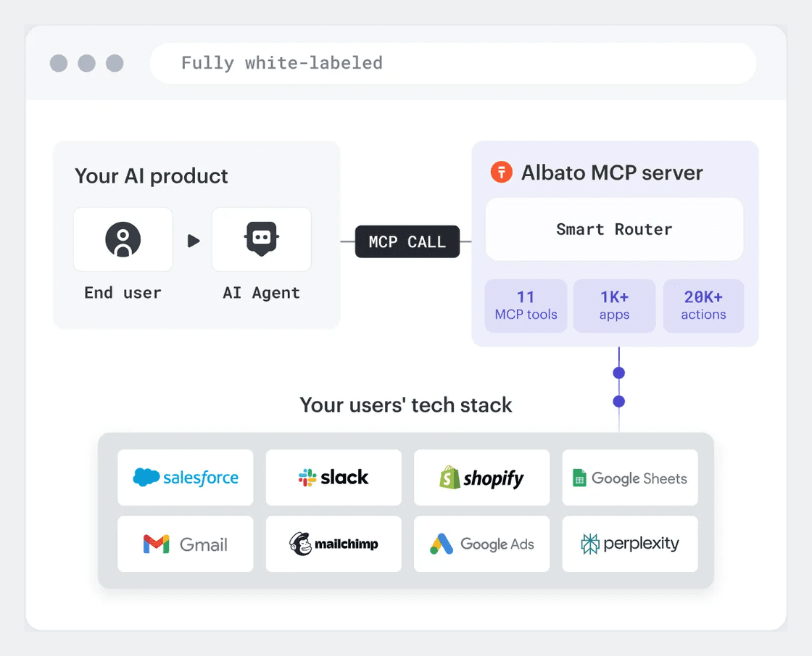Click the perplexity wordmark text
812x656 pixels.
point(641,544)
